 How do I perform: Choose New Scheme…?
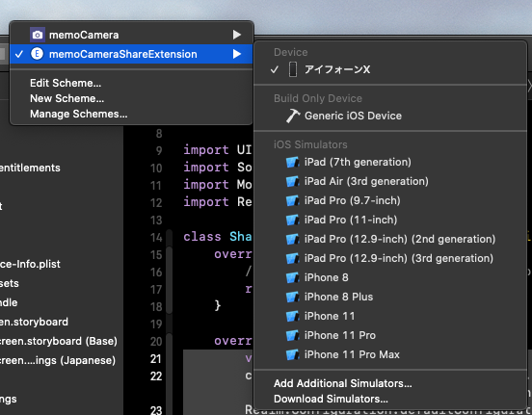(x=66, y=98)
